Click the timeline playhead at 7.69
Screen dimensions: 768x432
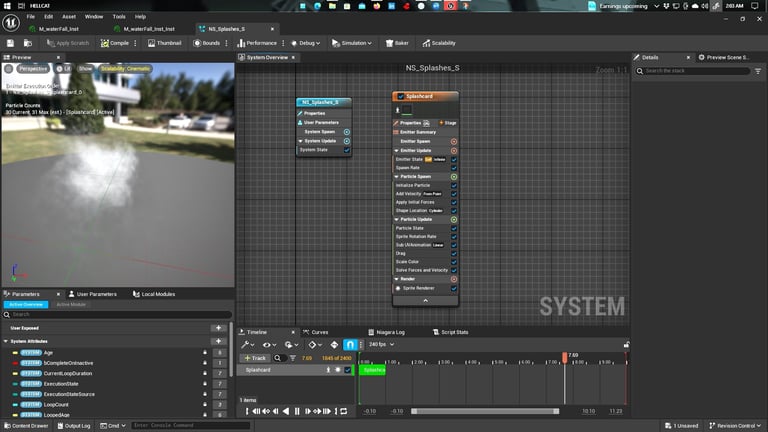pyautogui.click(x=565, y=358)
